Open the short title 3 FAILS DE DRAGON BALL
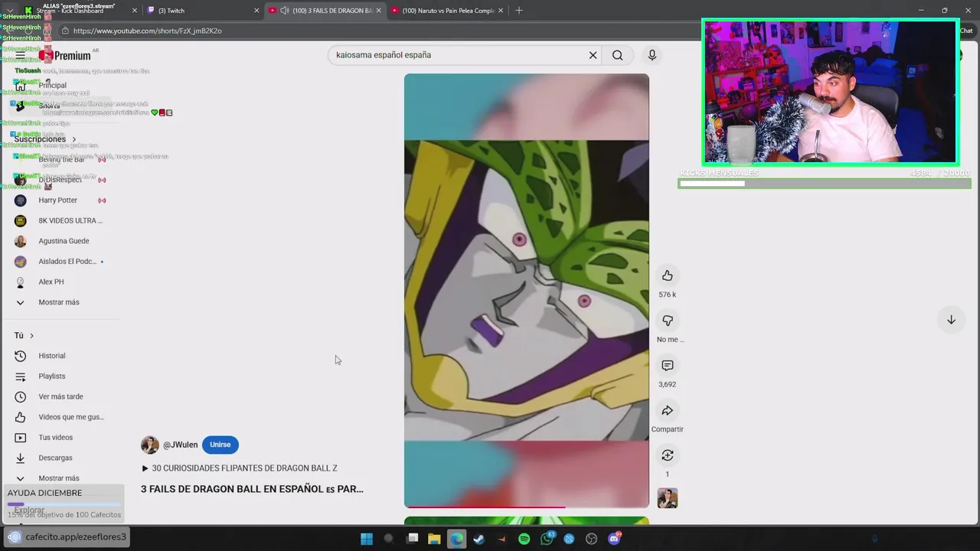Viewport: 980px width, 551px height. pyautogui.click(x=252, y=489)
